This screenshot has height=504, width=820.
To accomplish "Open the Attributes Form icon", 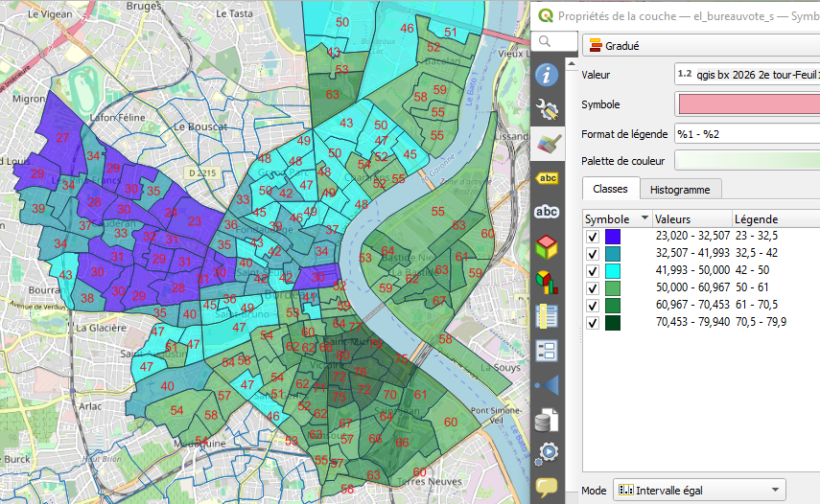I will pos(547,351).
